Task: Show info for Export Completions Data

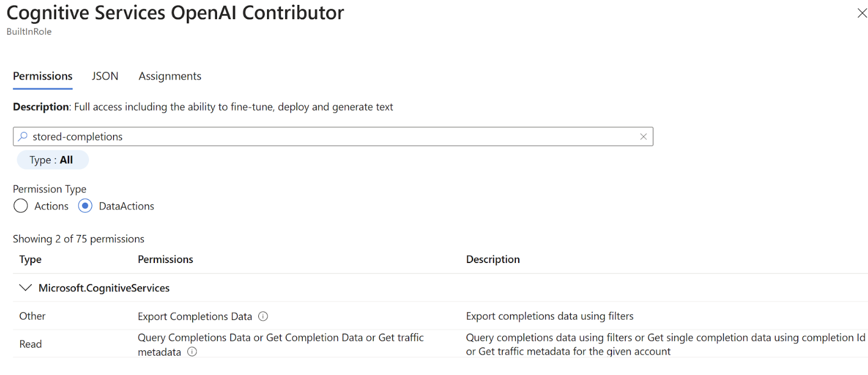Action: pyautogui.click(x=263, y=316)
